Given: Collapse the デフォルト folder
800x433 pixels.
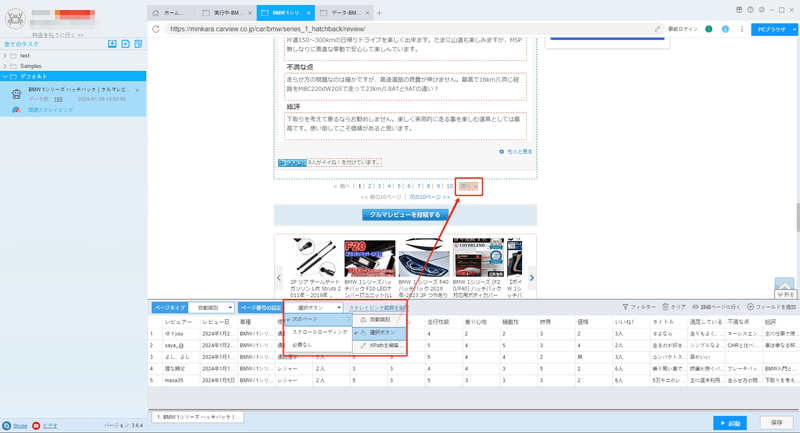Looking at the screenshot, I should click(5, 77).
